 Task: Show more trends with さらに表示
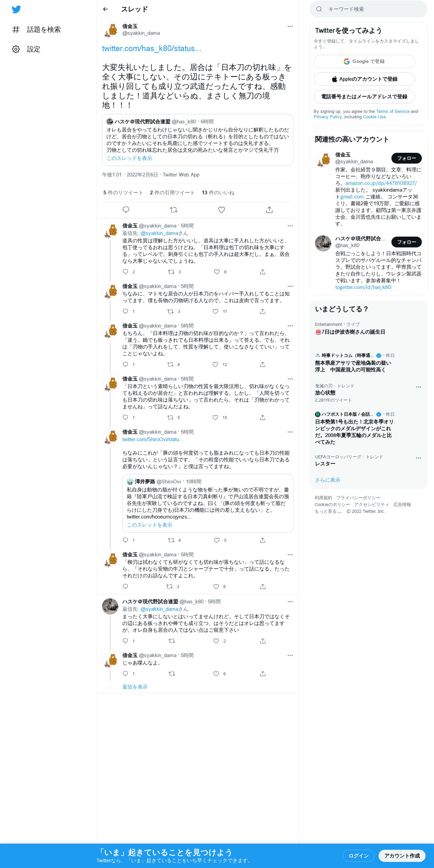(328, 480)
